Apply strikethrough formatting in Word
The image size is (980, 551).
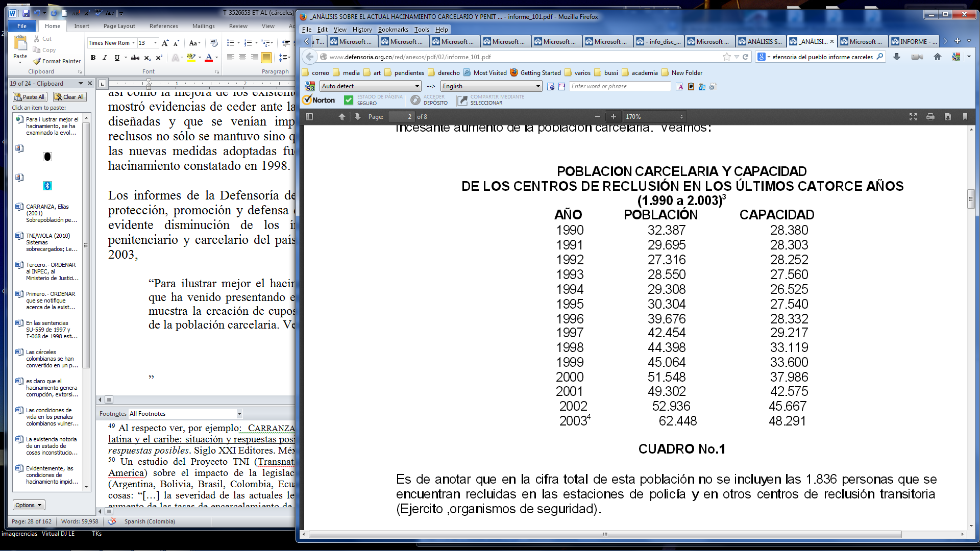135,58
